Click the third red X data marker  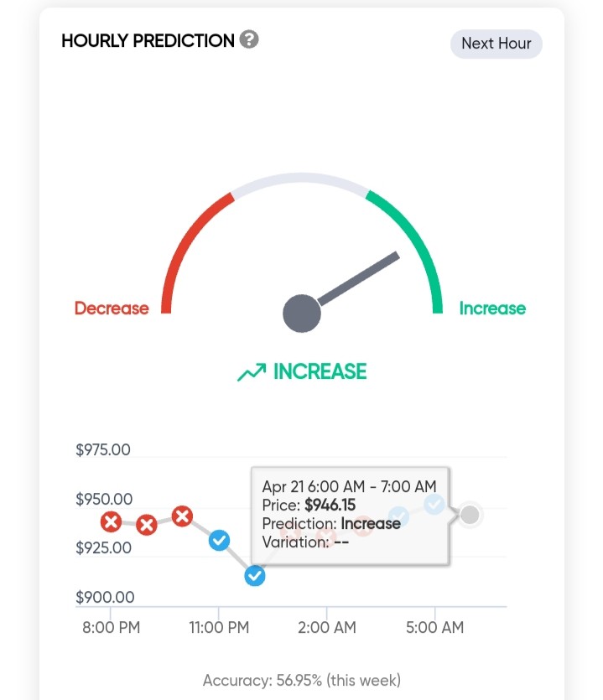182,516
